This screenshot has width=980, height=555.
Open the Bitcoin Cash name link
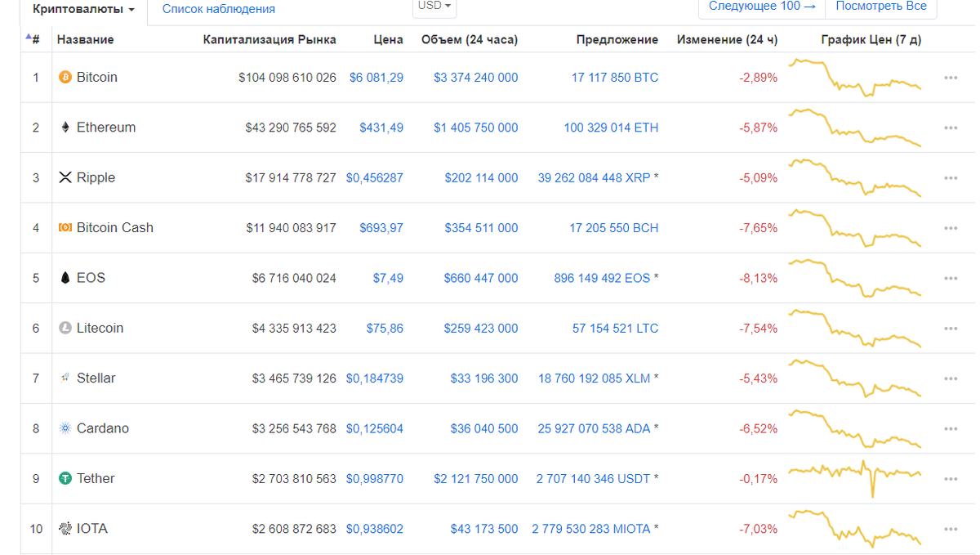coord(115,228)
